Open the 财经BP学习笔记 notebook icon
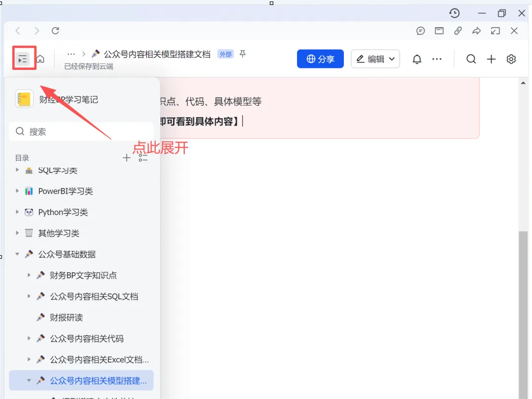This screenshot has height=399, width=532. pyautogui.click(x=24, y=99)
